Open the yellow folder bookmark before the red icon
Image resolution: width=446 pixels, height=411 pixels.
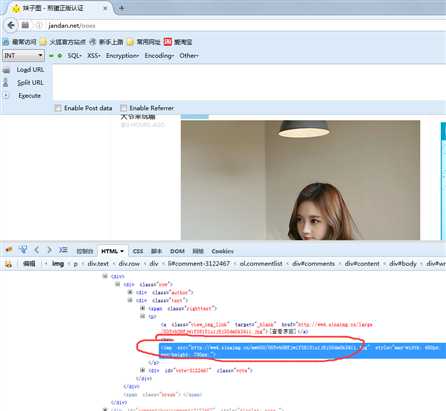(x=131, y=42)
